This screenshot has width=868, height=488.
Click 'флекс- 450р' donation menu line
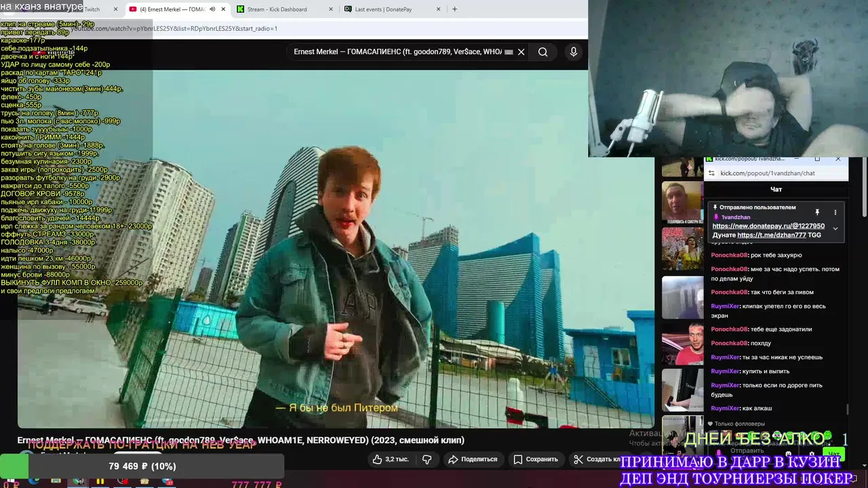point(21,97)
